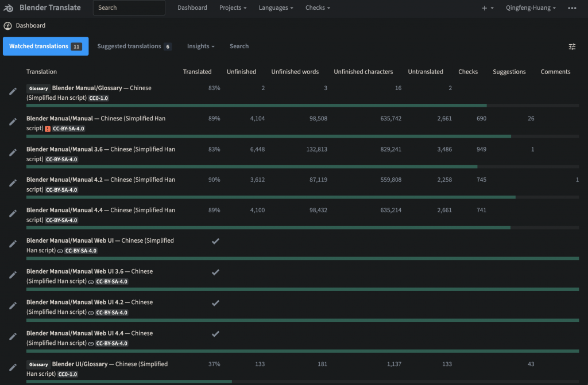Click the Blender logo icon
This screenshot has height=385, width=588.
coord(8,8)
